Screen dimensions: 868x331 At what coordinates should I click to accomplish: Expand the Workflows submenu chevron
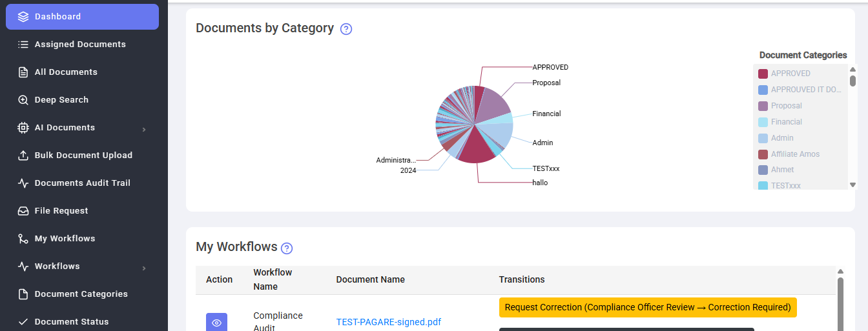[144, 268]
